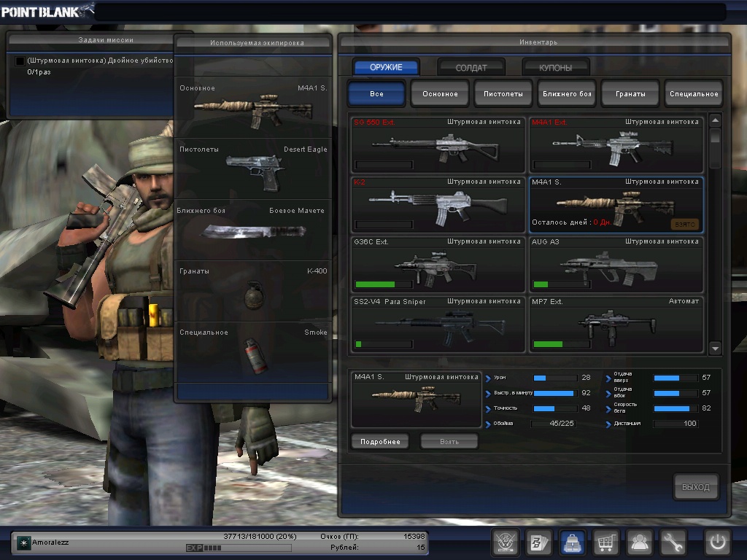
Task: Toggle the Двойное убийство mission checkbox
Action: (20, 61)
